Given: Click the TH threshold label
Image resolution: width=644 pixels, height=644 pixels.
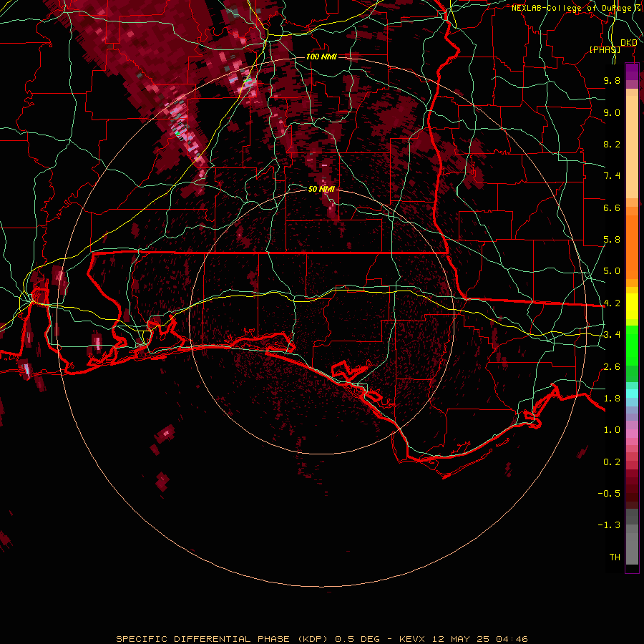Looking at the screenshot, I should coord(615,557).
